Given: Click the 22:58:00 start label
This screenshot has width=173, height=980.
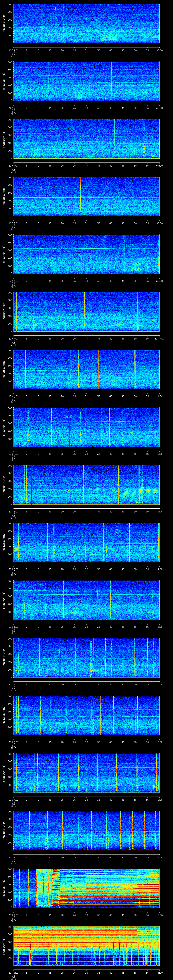Looking at the screenshot, I should coord(13,281).
